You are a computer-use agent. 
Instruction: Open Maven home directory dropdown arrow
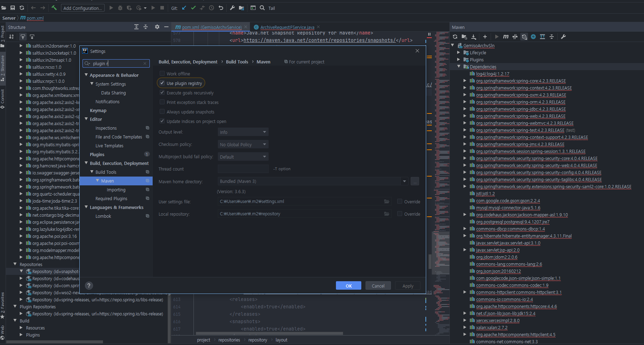tap(404, 181)
